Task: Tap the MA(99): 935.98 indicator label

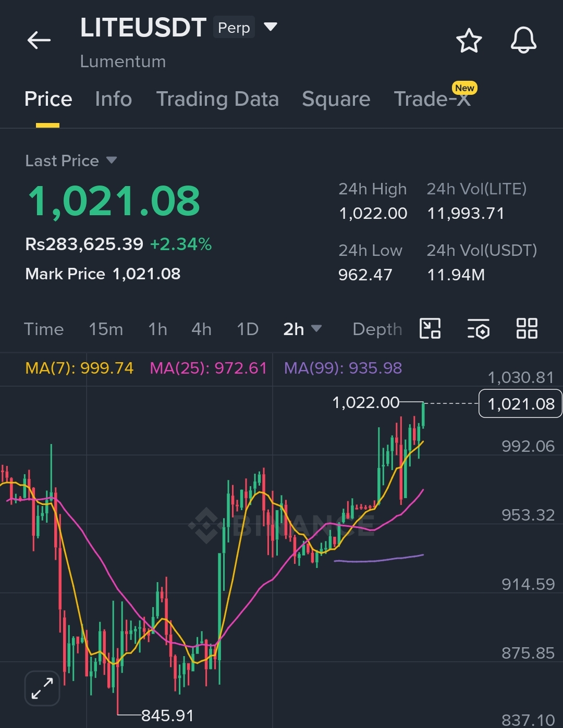Action: (x=343, y=368)
